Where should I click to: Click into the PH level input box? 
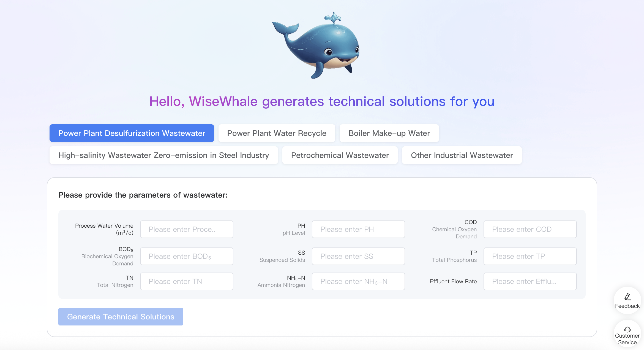358,229
